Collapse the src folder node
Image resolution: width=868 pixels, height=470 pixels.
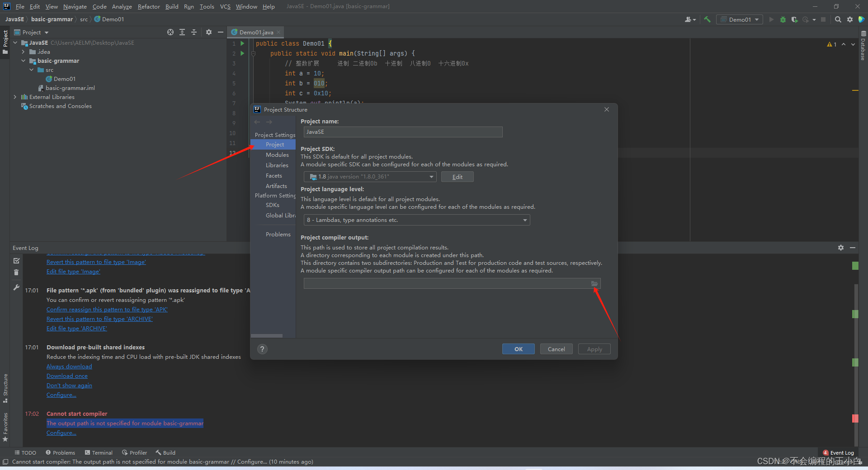(x=32, y=70)
